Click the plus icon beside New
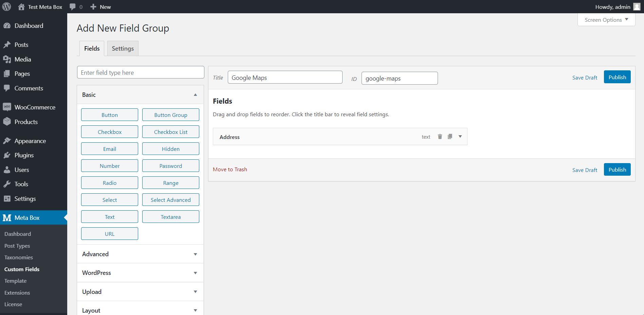 tap(93, 7)
